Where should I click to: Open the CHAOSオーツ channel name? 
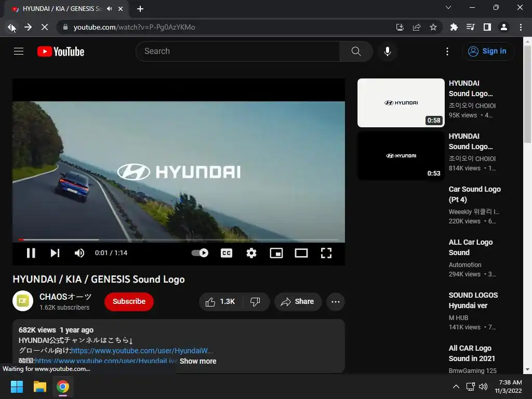(x=65, y=297)
